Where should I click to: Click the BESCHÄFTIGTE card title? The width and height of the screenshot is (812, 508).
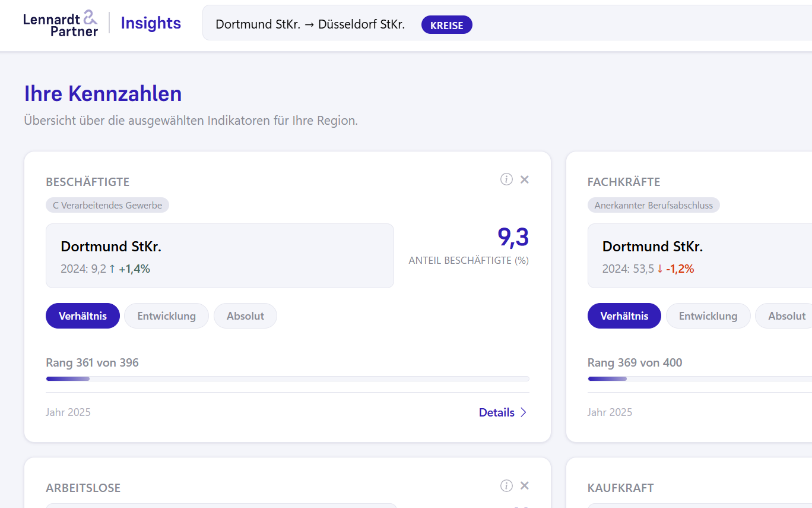[x=87, y=182]
